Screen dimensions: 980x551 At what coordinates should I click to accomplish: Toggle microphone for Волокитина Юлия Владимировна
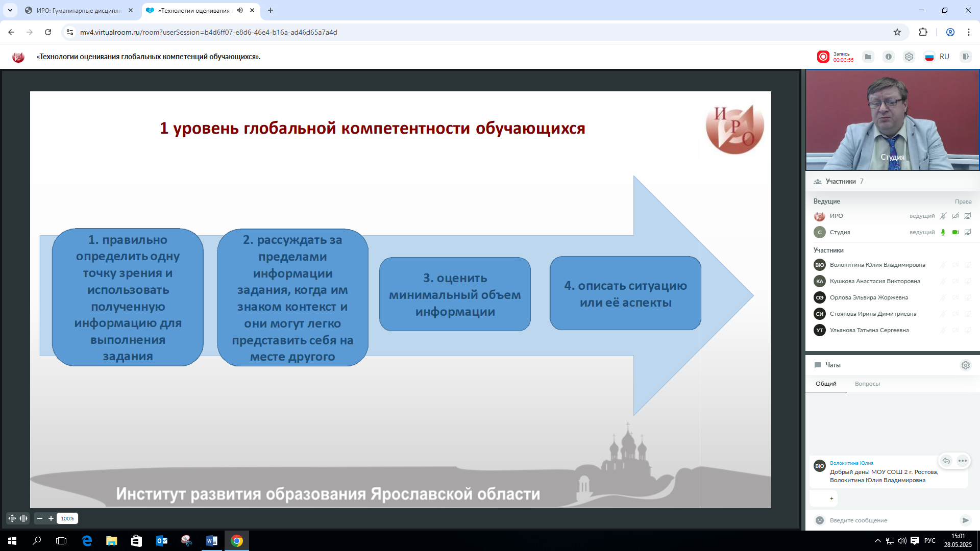pos(943,265)
